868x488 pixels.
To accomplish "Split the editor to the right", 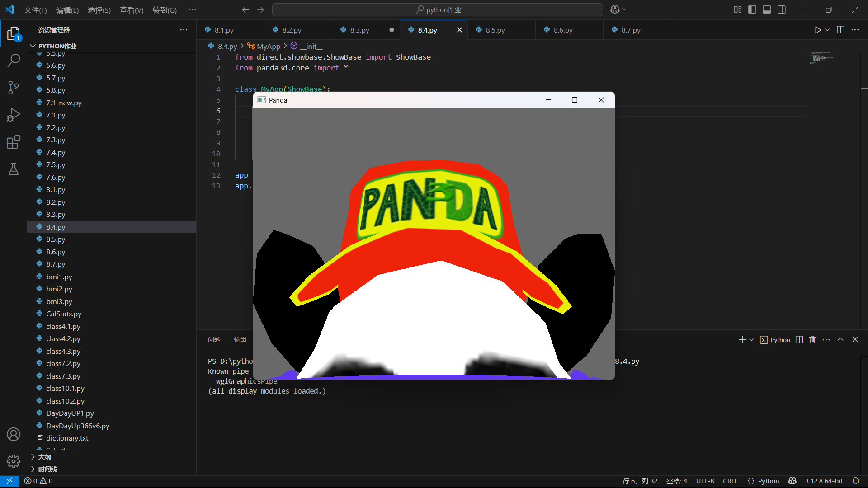I will click(840, 30).
